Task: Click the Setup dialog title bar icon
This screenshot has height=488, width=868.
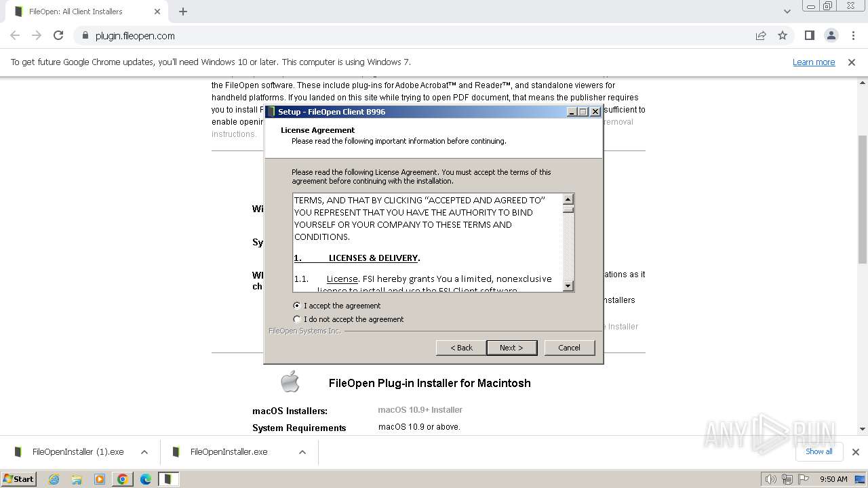Action: click(271, 112)
